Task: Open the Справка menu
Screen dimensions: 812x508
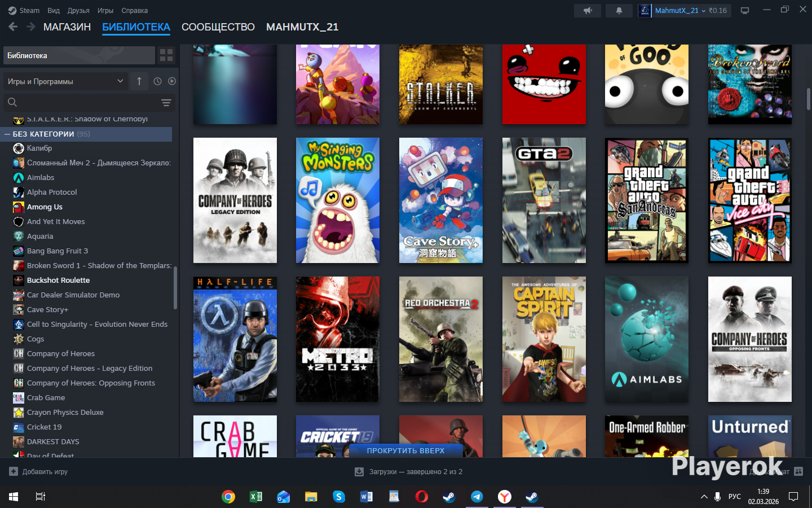Action: pyautogui.click(x=135, y=11)
